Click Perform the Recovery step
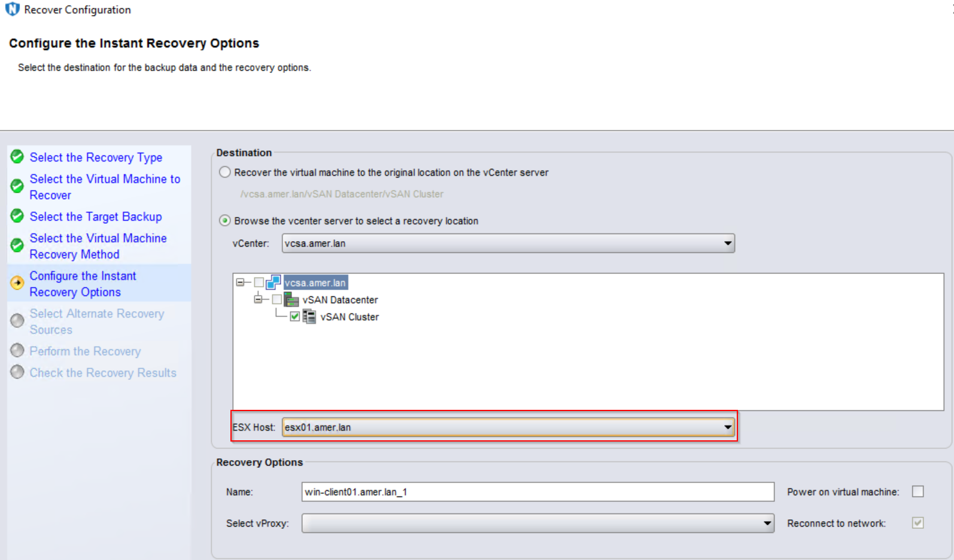Viewport: 954px width, 560px height. tap(85, 351)
